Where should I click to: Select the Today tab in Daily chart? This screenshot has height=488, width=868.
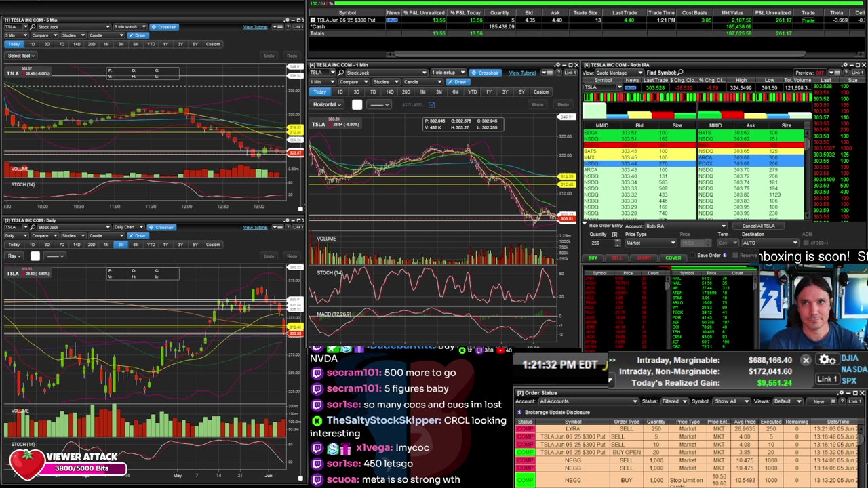coord(14,244)
